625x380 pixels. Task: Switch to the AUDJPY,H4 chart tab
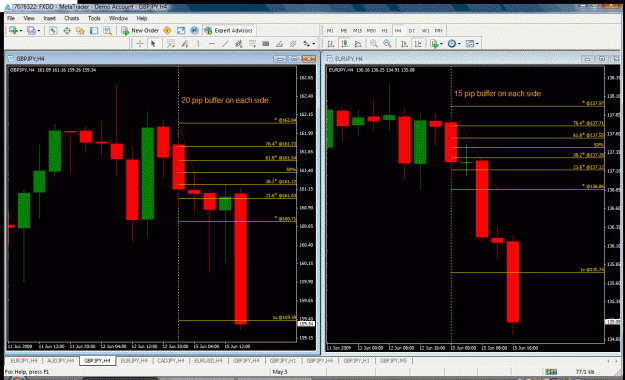(x=61, y=361)
